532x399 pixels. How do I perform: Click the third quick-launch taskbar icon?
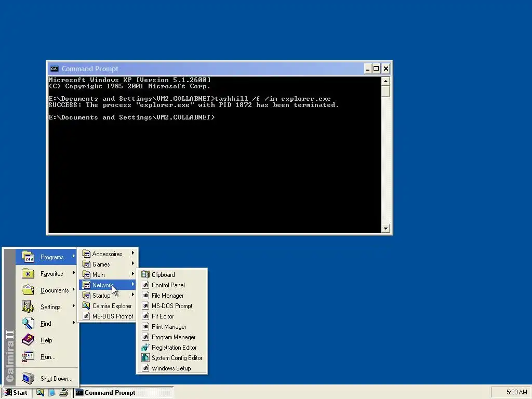[63, 393]
